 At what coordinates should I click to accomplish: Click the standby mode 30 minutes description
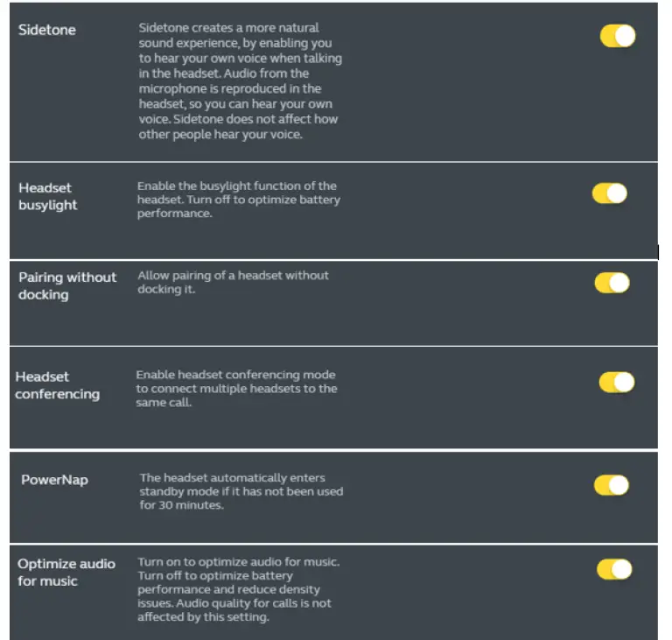click(241, 491)
